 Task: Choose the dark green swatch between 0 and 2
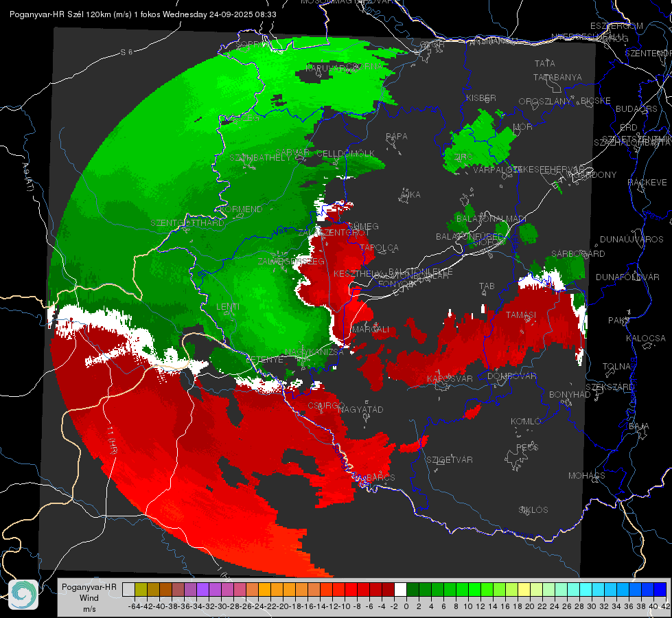tap(413, 589)
